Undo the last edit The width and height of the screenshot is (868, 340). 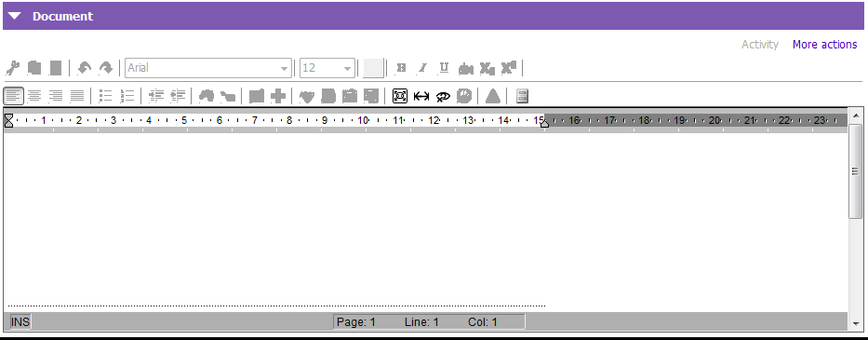[x=84, y=68]
